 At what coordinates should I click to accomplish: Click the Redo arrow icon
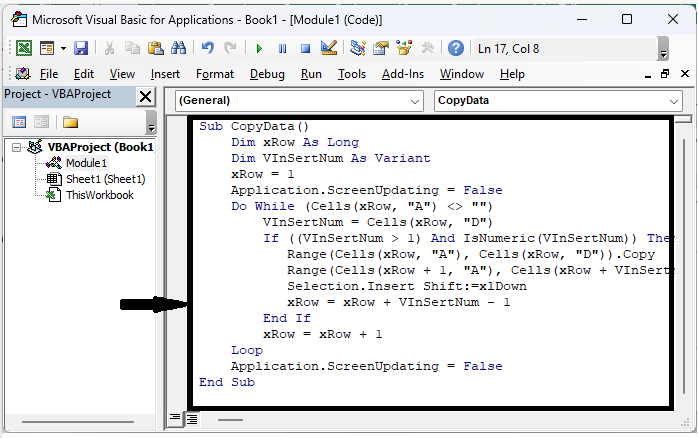coord(230,48)
